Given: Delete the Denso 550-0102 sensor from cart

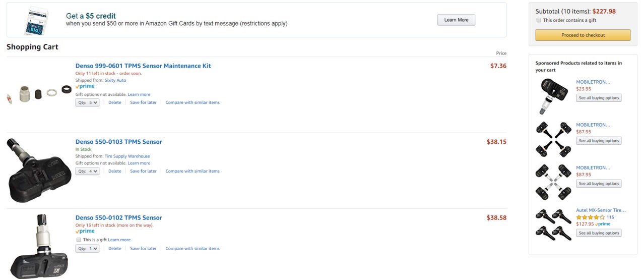Looking at the screenshot, I should click(115, 248).
